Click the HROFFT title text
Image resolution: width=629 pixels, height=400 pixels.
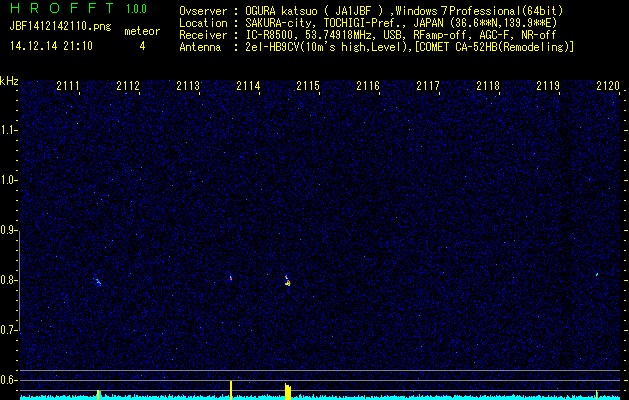pyautogui.click(x=62, y=8)
